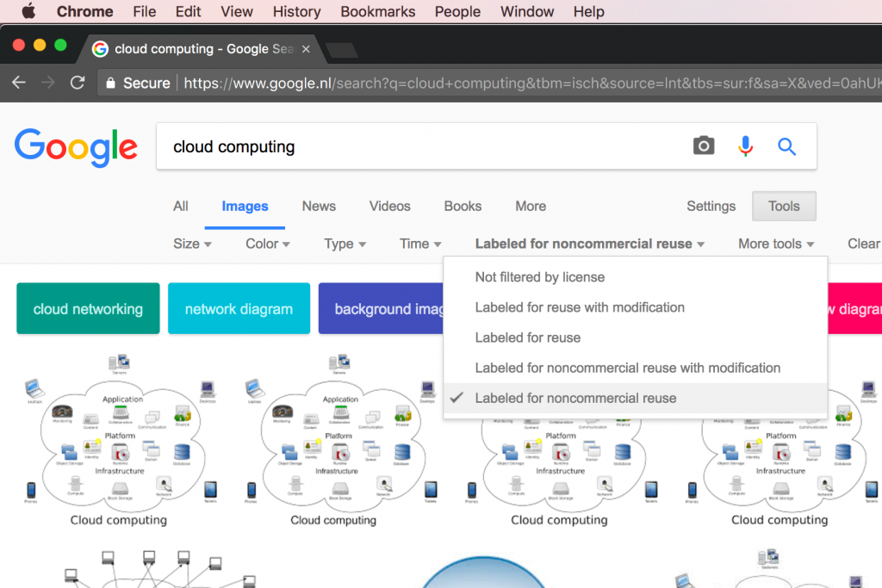Switch to the All results tab

pyautogui.click(x=181, y=207)
